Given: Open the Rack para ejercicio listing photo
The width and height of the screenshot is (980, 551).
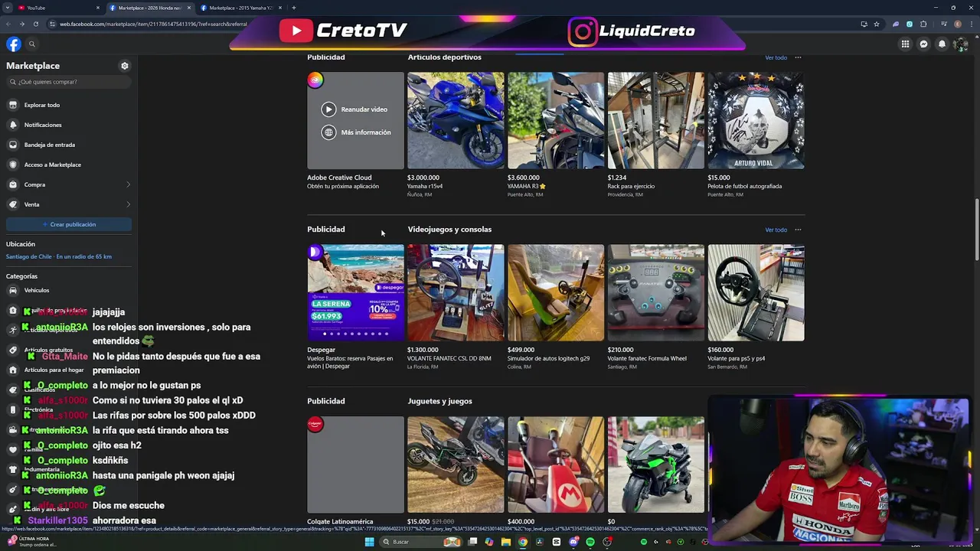Looking at the screenshot, I should (x=656, y=120).
